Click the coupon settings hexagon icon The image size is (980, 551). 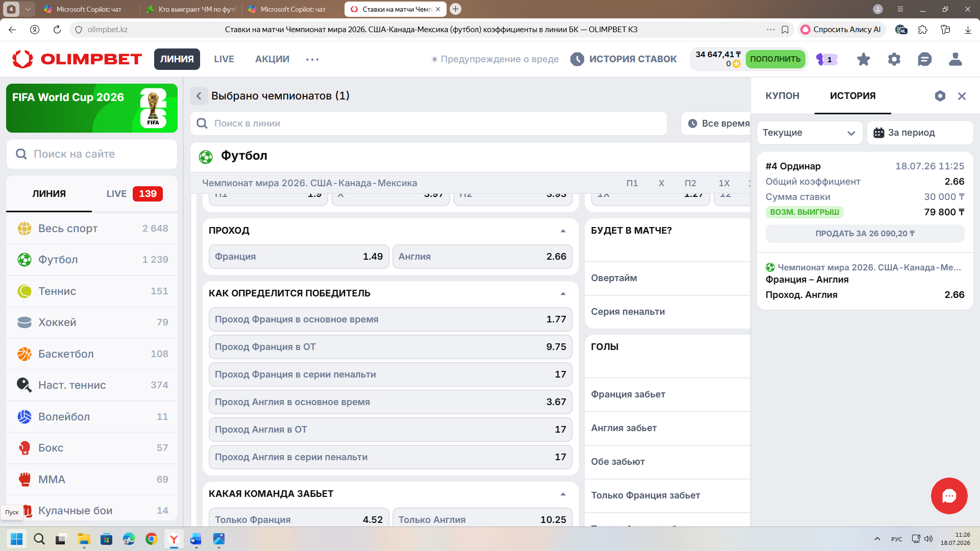(x=940, y=96)
